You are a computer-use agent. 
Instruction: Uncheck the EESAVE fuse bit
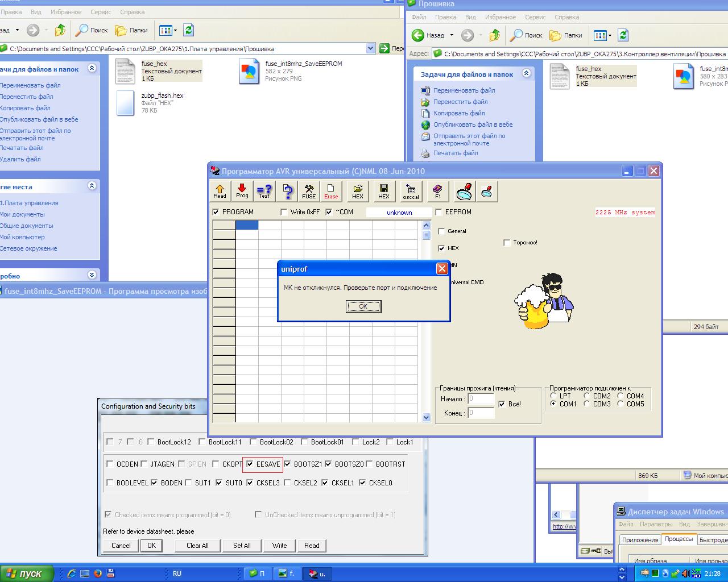(250, 464)
